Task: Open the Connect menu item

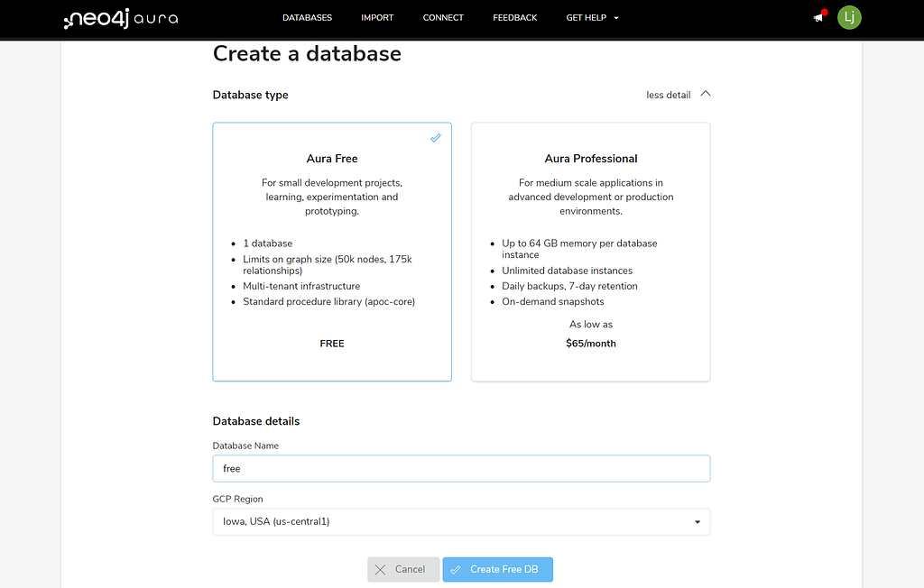Action: [443, 17]
